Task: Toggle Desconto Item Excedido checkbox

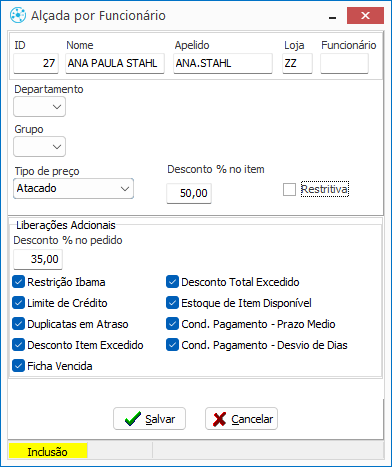Action: [x=18, y=345]
